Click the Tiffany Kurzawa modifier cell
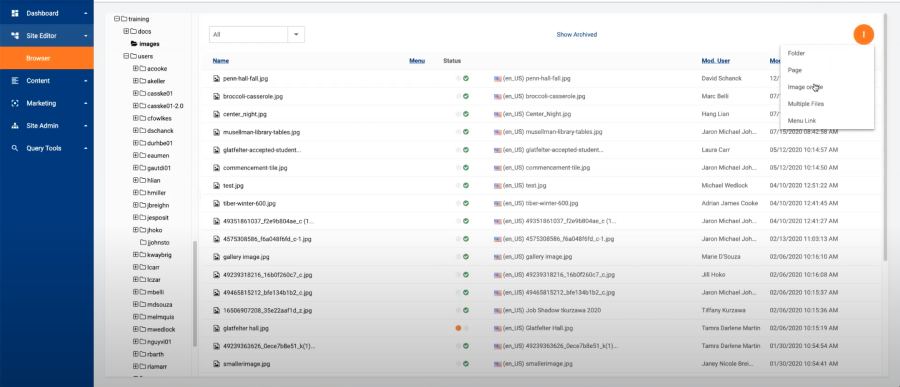Screen dimensions: 900x387 (723, 311)
